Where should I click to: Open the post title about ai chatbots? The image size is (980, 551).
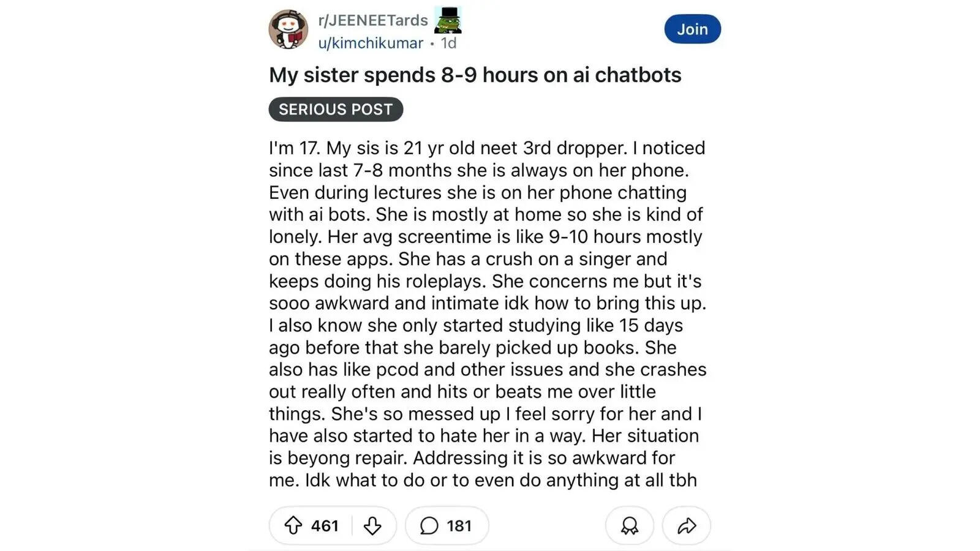point(475,75)
